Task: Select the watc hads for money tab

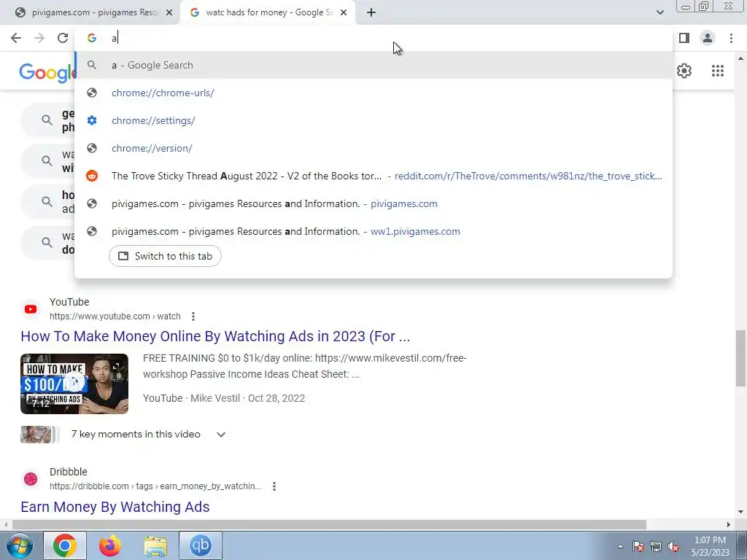Action: pos(267,12)
